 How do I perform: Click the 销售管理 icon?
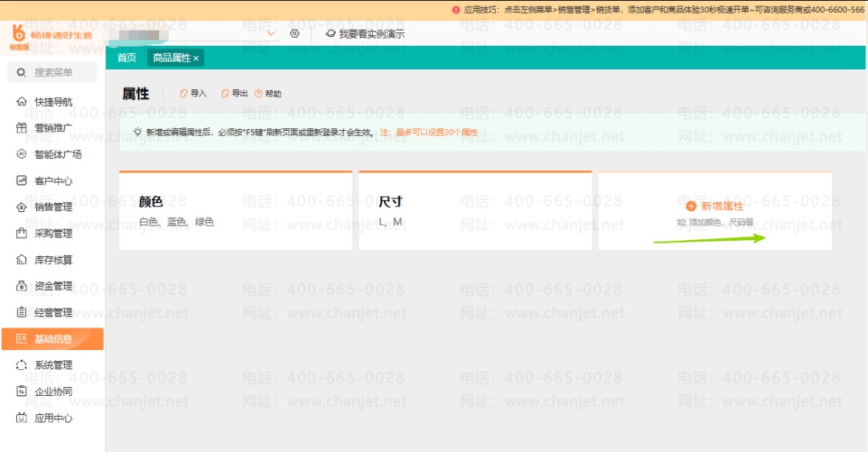[22, 207]
